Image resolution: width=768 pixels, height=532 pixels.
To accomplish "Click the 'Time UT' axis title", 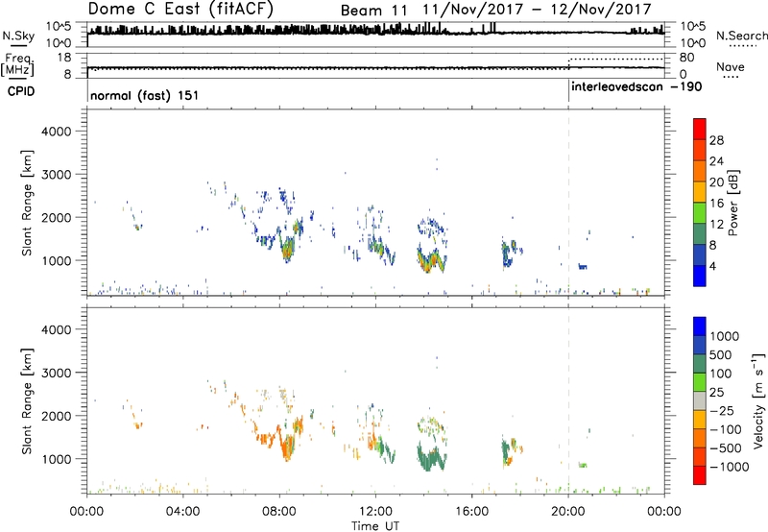I will coord(375,526).
